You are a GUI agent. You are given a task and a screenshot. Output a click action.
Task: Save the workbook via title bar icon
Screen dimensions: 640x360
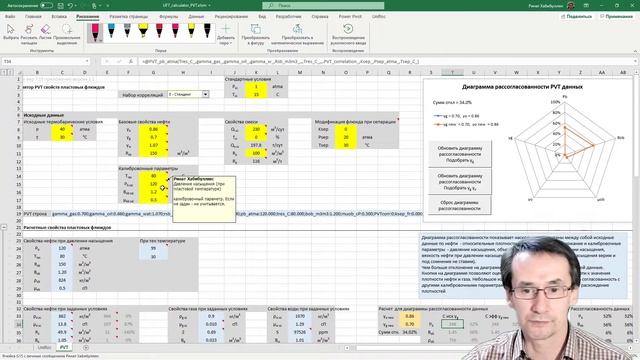tap(60, 6)
